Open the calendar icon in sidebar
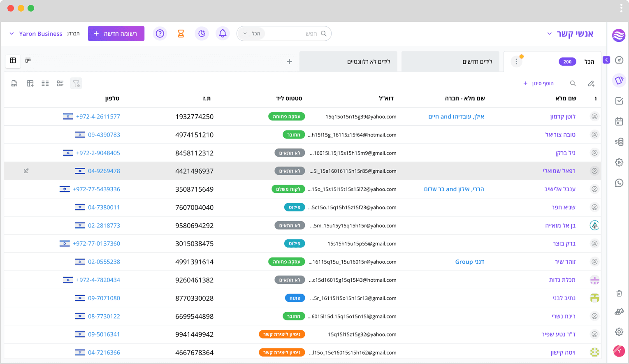 click(619, 121)
